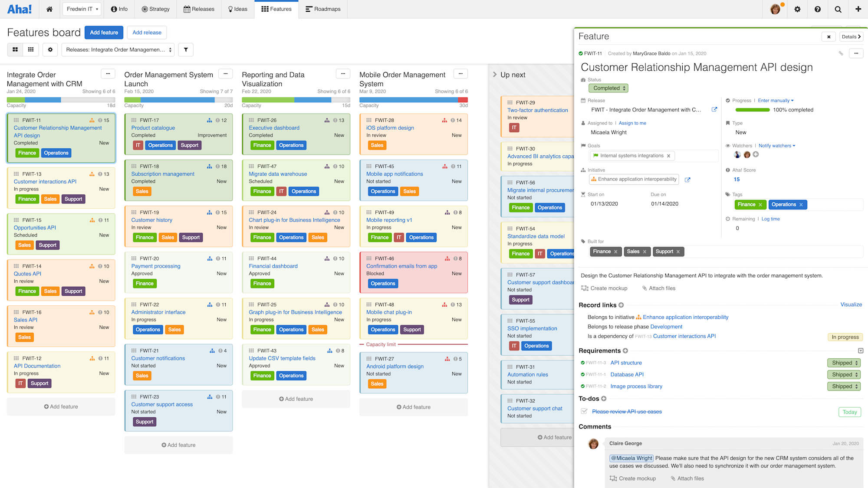Click the Roadmaps tab in top navigation

click(325, 9)
